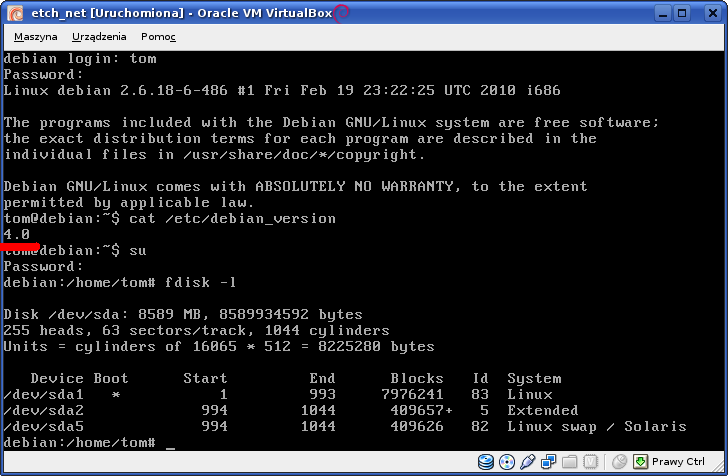Open the Maszyna menu
Viewport: 728px width, 476px height.
click(36, 36)
